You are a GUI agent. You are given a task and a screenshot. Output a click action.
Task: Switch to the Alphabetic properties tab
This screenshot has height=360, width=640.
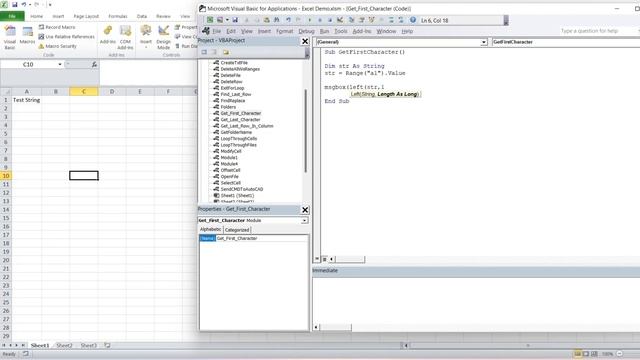click(x=210, y=229)
